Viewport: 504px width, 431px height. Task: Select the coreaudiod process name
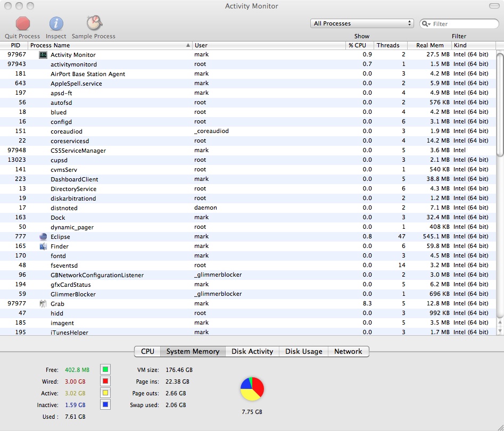point(66,131)
